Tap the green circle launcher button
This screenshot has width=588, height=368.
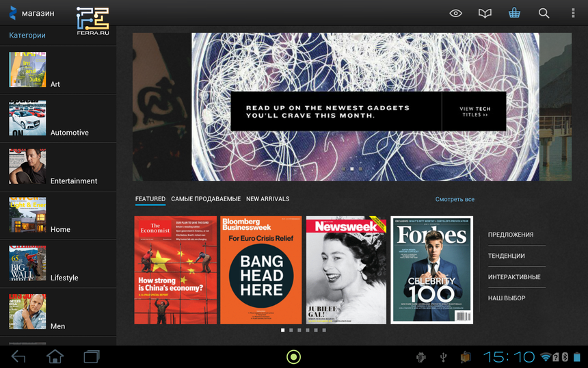click(293, 357)
